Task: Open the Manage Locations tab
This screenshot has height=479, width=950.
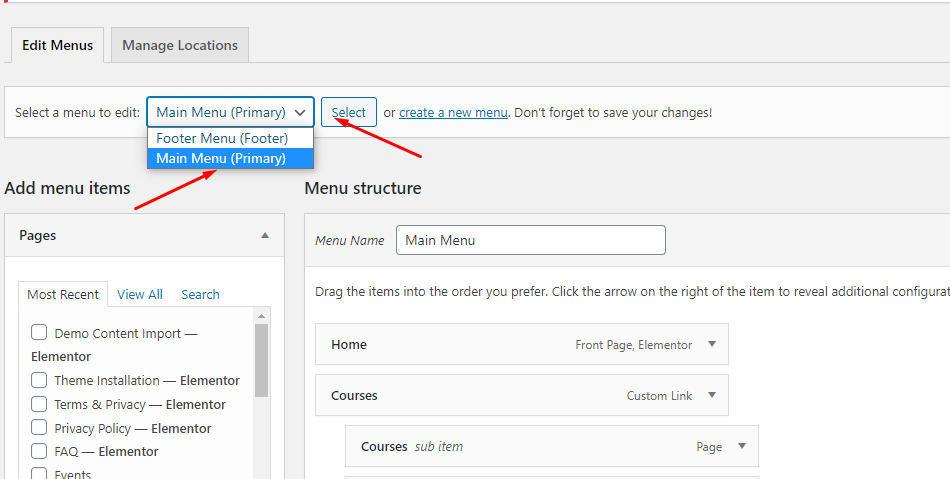Action: click(x=180, y=45)
